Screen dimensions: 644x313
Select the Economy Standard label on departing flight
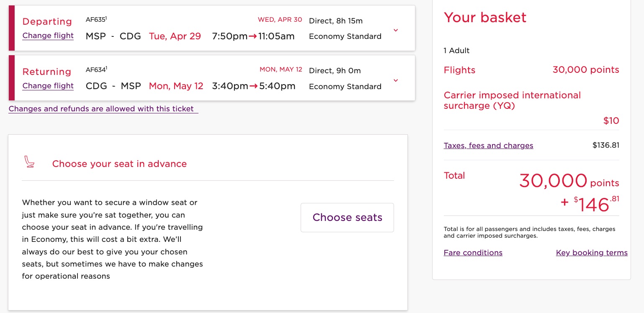[x=345, y=36]
